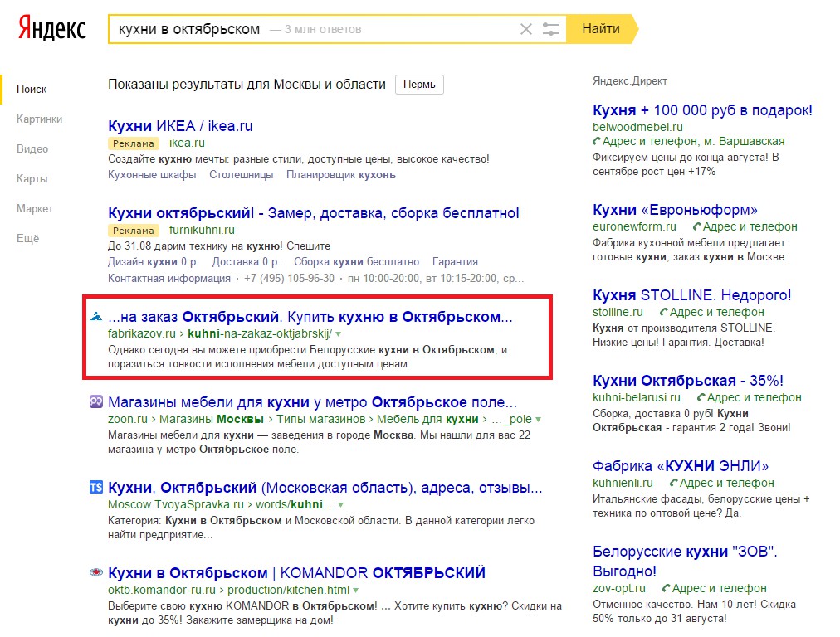840x637 pixels.
Task: Open dropdown arrow after zoon.ru breadcrumb
Action: [539, 420]
